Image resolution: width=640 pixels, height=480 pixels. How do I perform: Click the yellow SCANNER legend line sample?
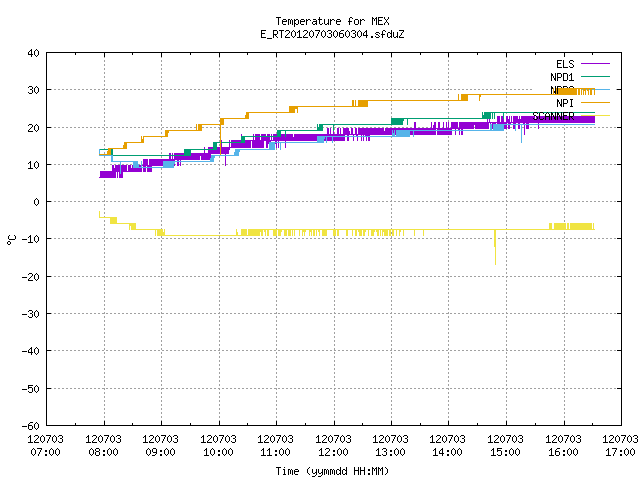click(x=595, y=116)
